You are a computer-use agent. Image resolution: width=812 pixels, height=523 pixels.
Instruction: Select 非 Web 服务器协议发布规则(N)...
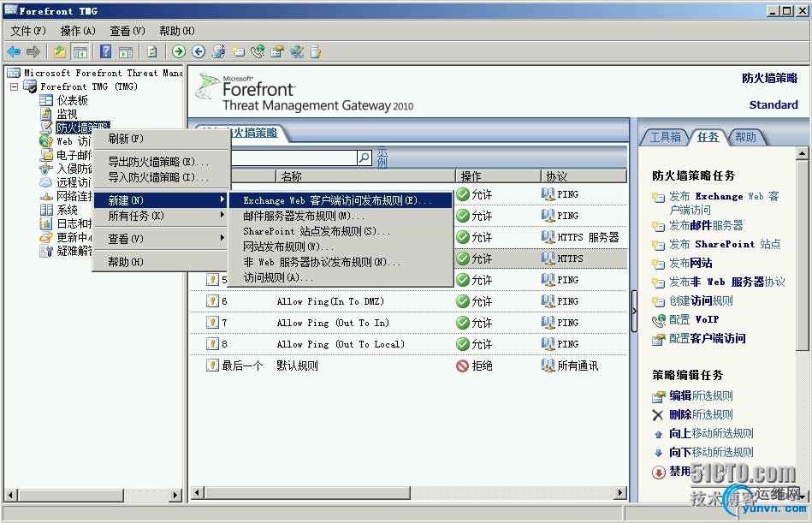click(x=341, y=262)
